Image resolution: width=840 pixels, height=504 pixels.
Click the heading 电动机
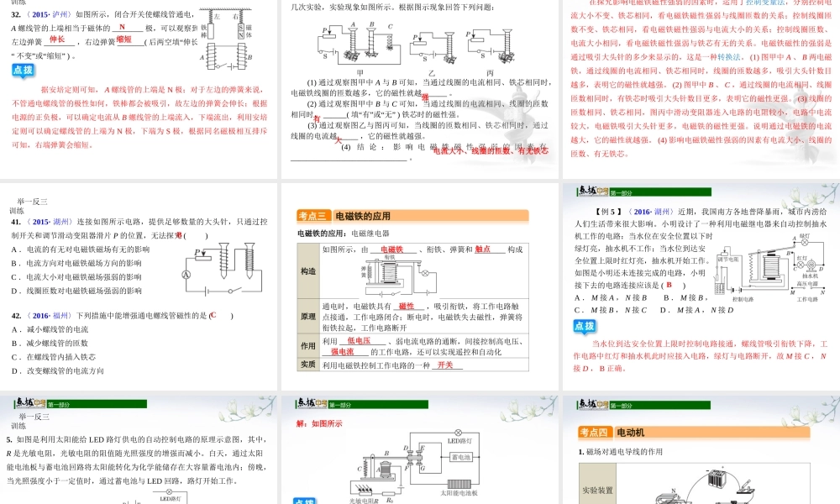[631, 433]
